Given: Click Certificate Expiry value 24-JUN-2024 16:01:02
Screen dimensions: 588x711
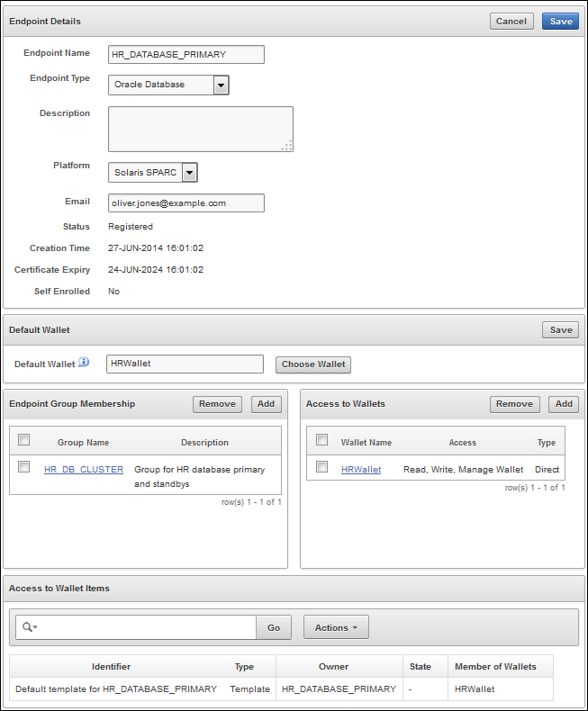Looking at the screenshot, I should (156, 270).
